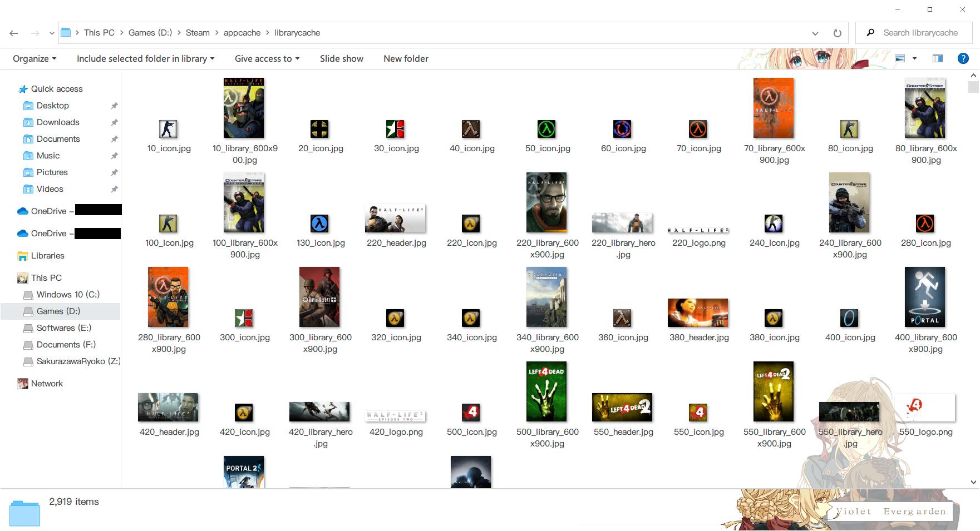Expand the address bar history dropdown
The image size is (980, 531).
[x=815, y=33]
